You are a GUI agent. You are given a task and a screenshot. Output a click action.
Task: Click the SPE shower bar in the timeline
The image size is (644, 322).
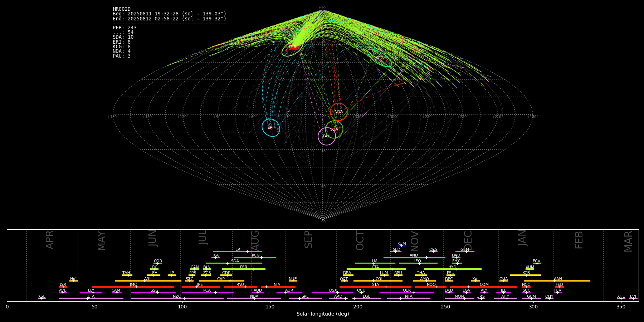305,298
